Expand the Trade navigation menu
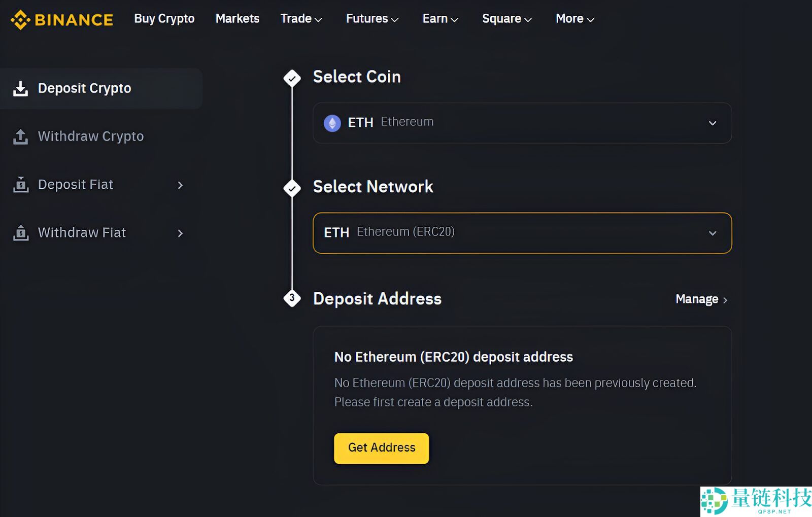Image resolution: width=812 pixels, height=517 pixels. pyautogui.click(x=301, y=19)
